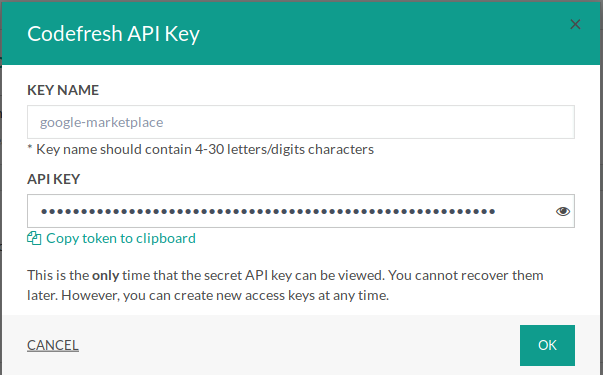Viewport: 603px width, 375px height.
Task: Click the key name length hint text
Action: (200, 149)
